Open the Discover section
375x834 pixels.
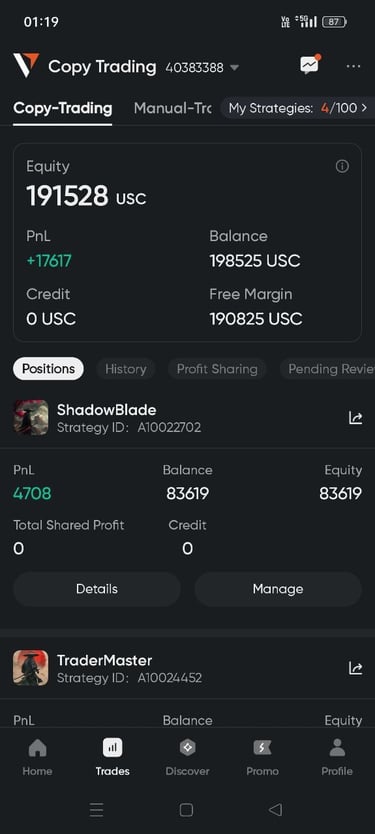coord(187,757)
